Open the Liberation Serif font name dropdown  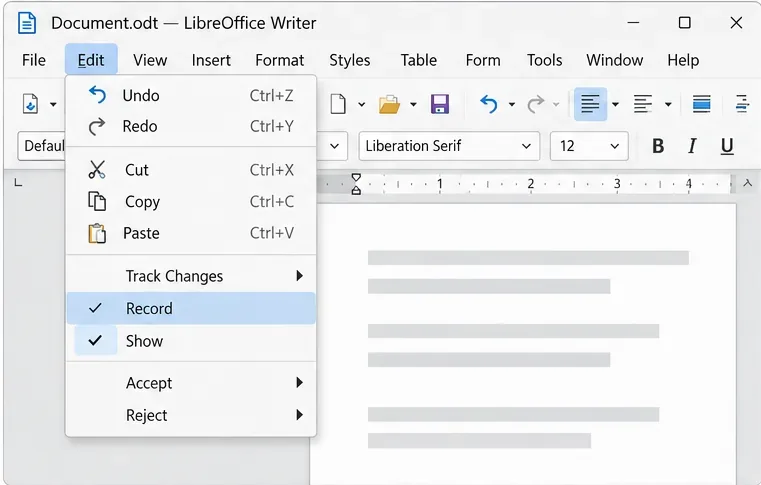pos(526,146)
